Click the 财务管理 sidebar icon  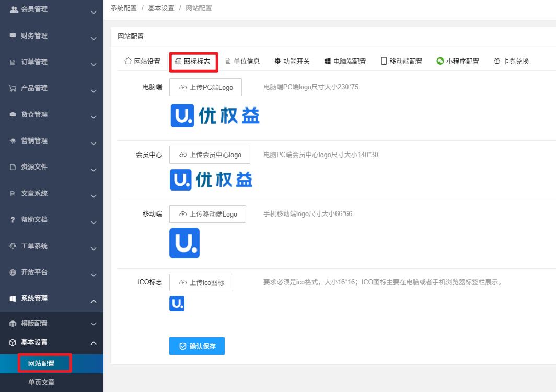click(x=13, y=35)
